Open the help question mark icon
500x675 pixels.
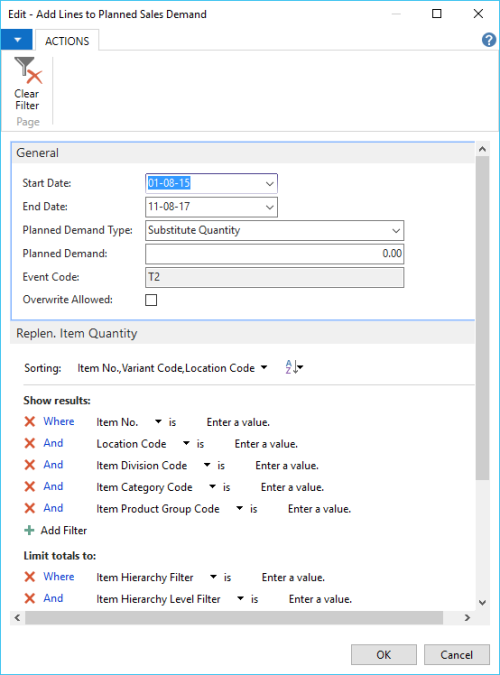(489, 40)
